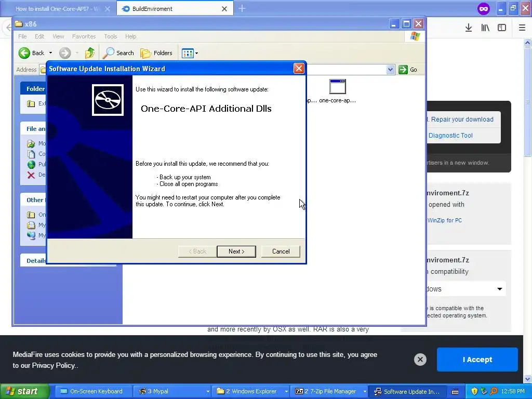Click the Diagnostic Tool link
Image resolution: width=532 pixels, height=399 pixels.
[x=450, y=136]
